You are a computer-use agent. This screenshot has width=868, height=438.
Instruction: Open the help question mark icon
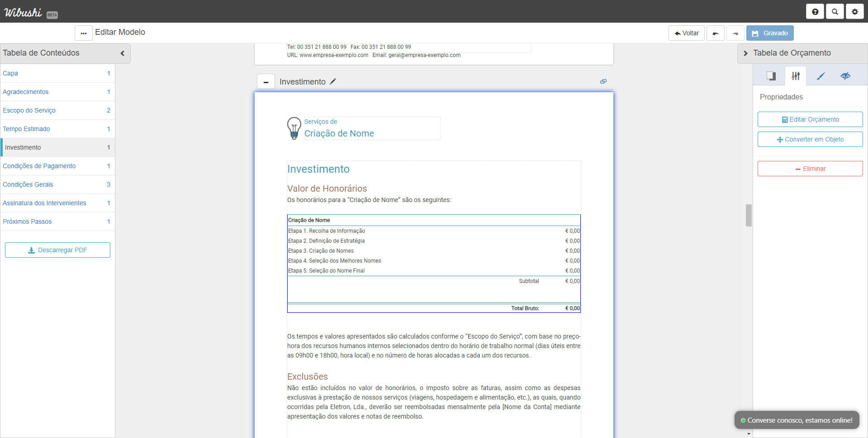(x=815, y=12)
